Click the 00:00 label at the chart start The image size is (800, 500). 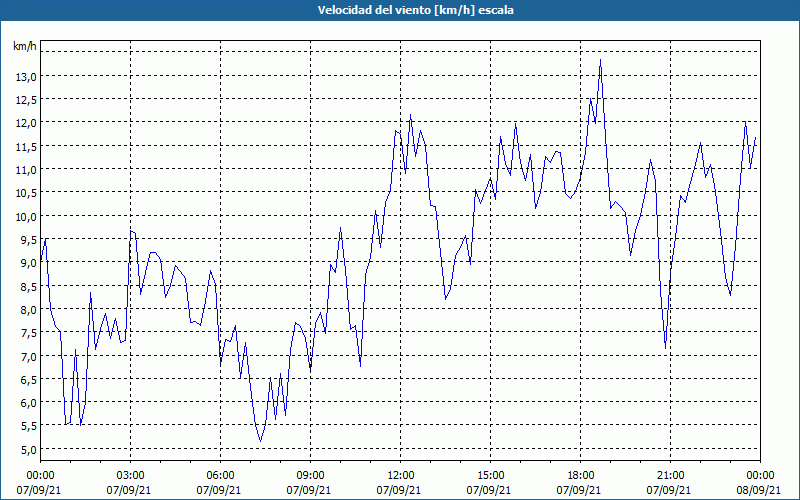coord(40,476)
